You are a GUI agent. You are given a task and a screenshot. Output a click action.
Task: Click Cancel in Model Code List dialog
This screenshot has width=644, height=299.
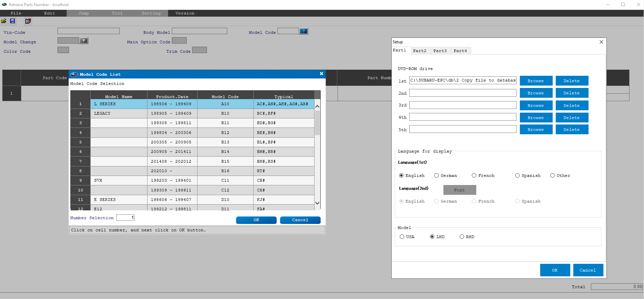[300, 220]
